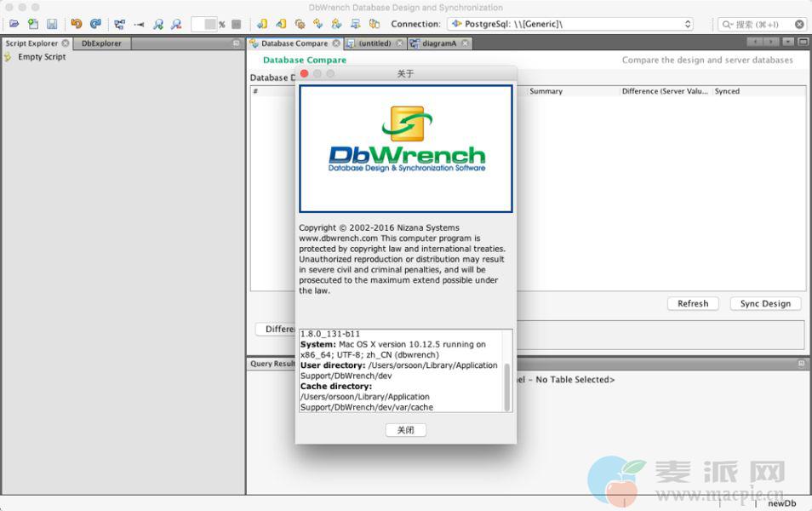812x511 pixels.
Task: Select the (untitled) editor tab
Action: [x=374, y=43]
